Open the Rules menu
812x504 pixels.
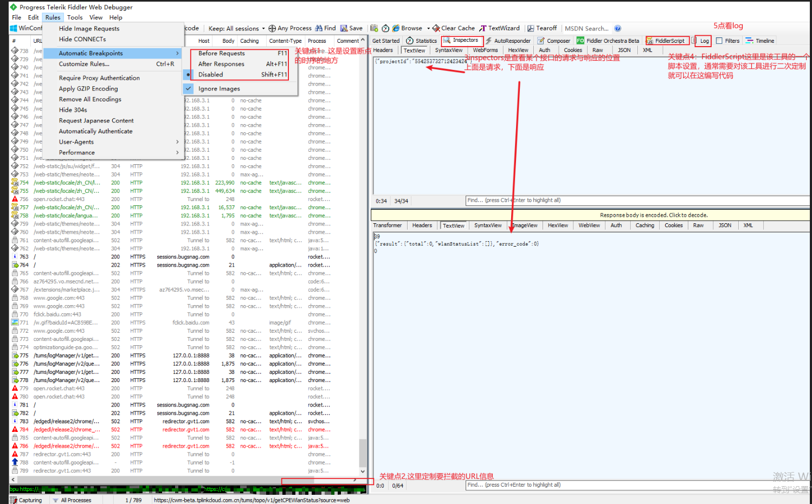(x=53, y=17)
